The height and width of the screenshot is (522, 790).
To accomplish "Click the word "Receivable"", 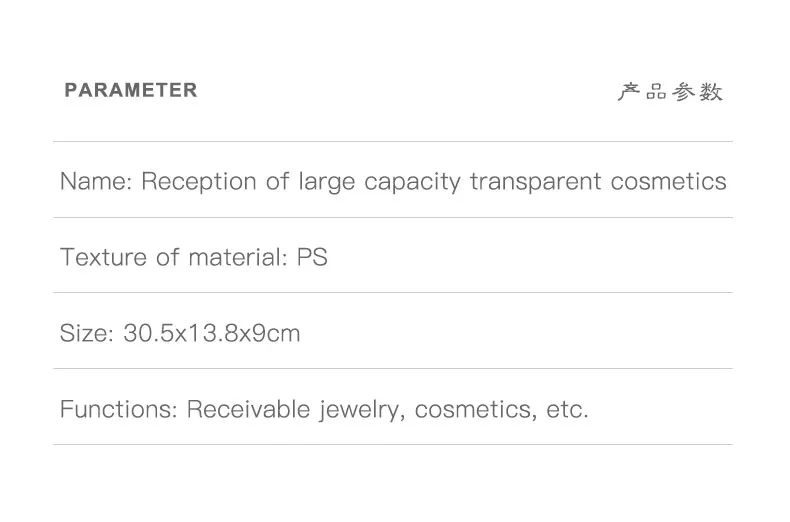I will tap(249, 409).
